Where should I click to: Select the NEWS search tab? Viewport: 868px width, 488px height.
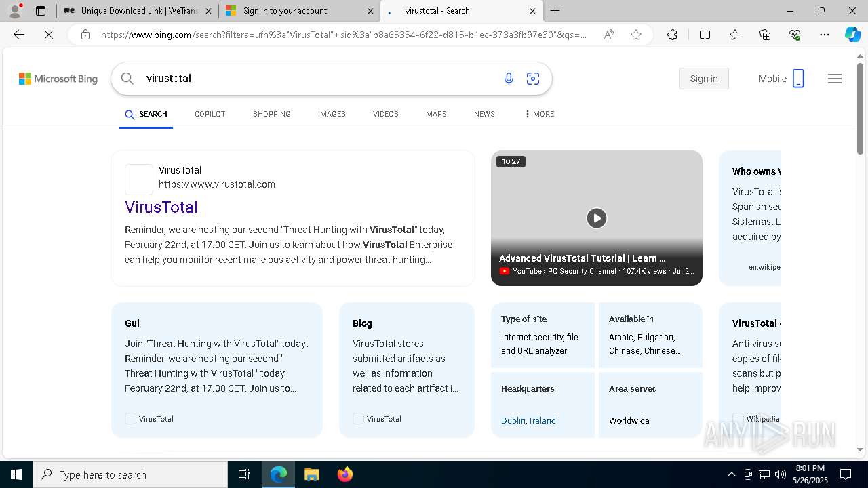(x=484, y=114)
